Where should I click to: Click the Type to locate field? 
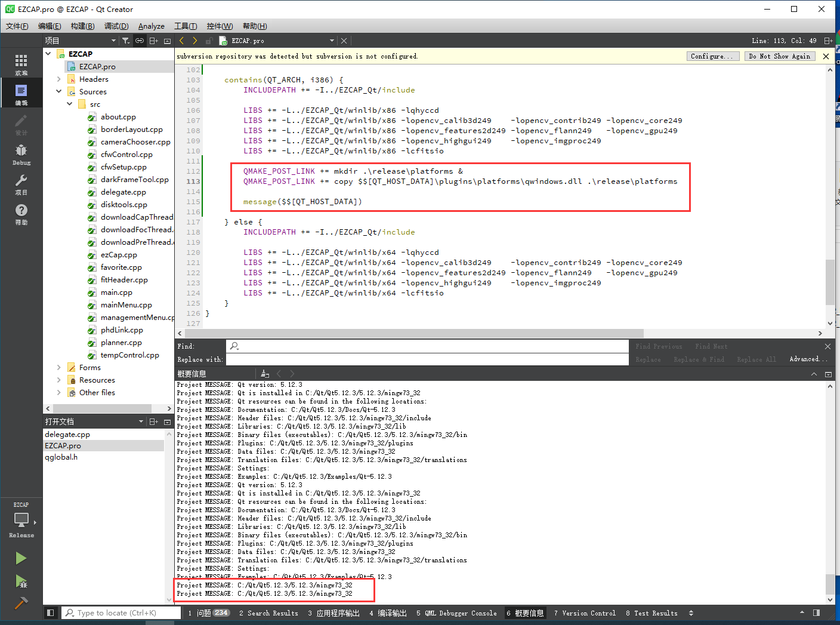(x=121, y=613)
